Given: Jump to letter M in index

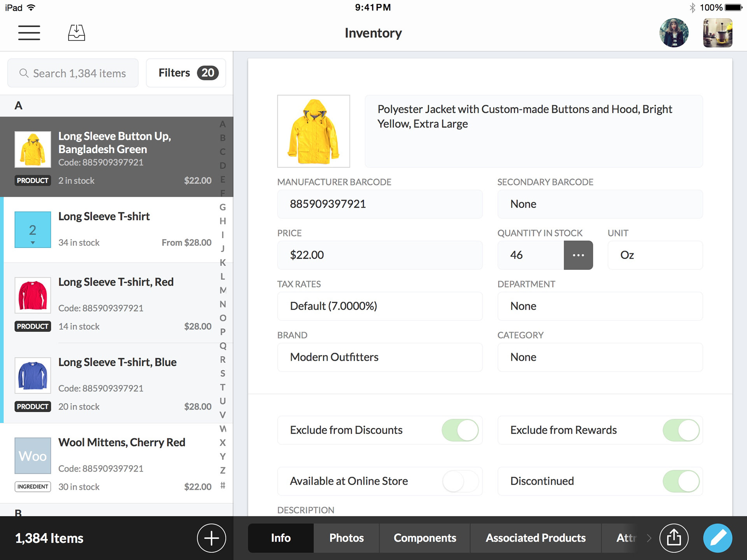Looking at the screenshot, I should 223,290.
